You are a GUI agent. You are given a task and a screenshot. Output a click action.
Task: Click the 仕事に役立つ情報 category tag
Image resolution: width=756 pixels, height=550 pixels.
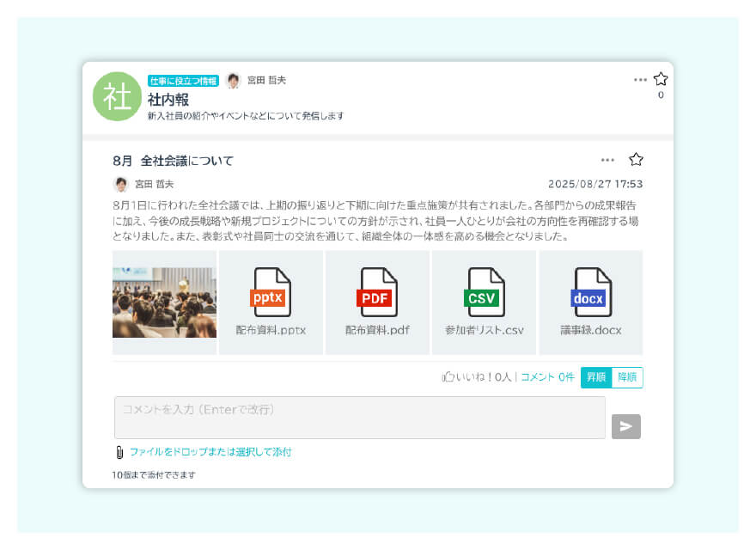pos(183,81)
